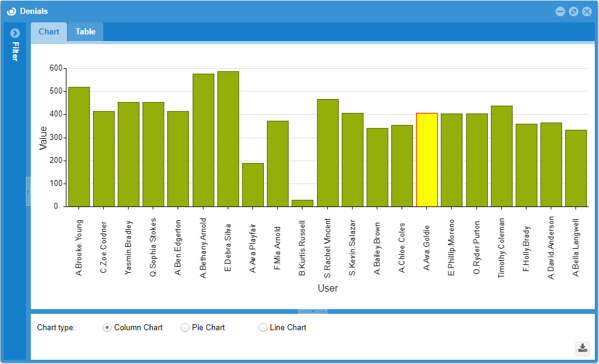
Task: Select Column Chart radio button
Action: click(107, 327)
